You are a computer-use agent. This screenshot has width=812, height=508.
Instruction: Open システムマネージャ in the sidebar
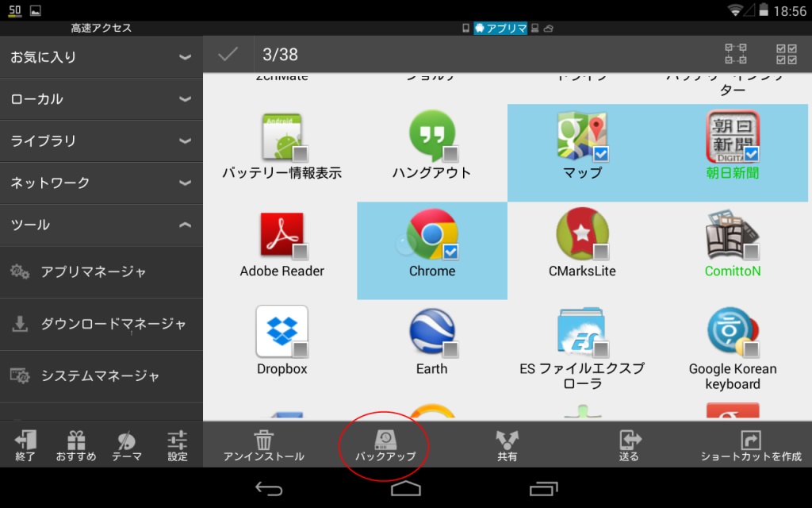coord(101,375)
